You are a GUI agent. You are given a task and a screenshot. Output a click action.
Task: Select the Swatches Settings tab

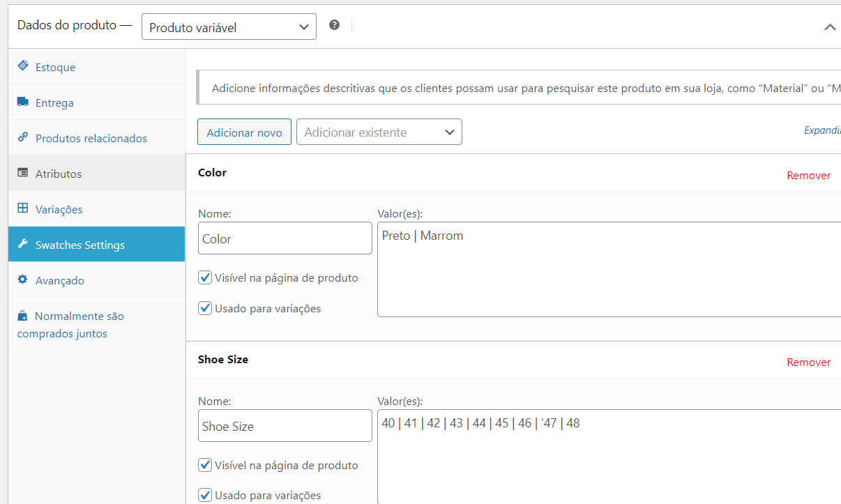point(97,245)
